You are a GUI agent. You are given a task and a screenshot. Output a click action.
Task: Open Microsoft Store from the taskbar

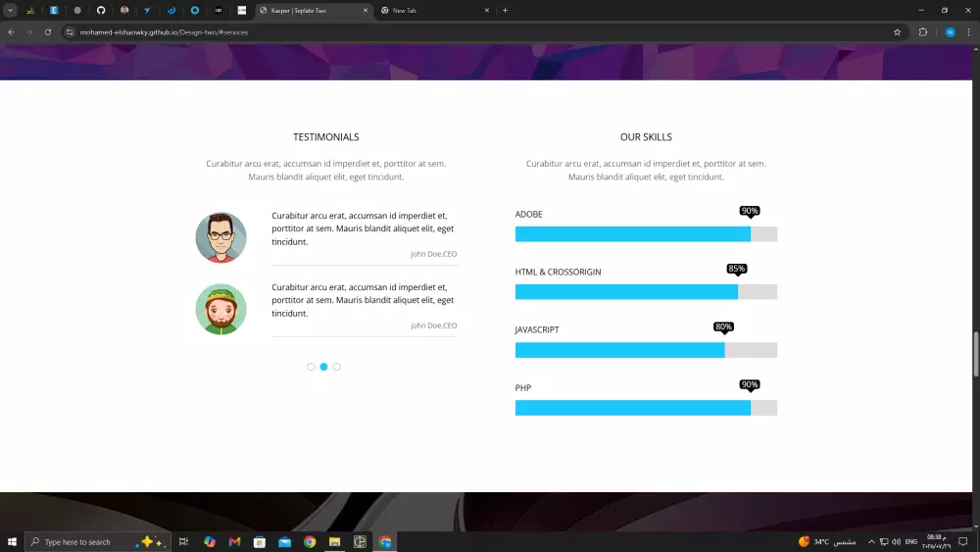click(x=260, y=541)
